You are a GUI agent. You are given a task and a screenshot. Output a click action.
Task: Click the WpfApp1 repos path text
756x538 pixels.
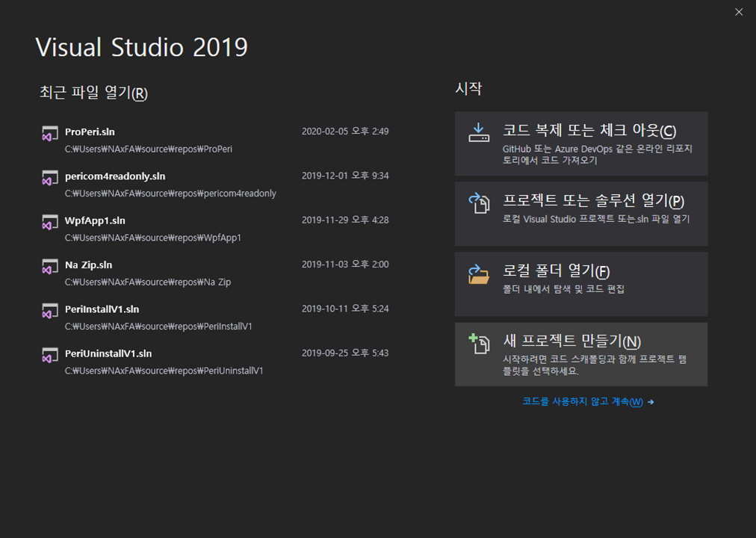click(x=153, y=238)
